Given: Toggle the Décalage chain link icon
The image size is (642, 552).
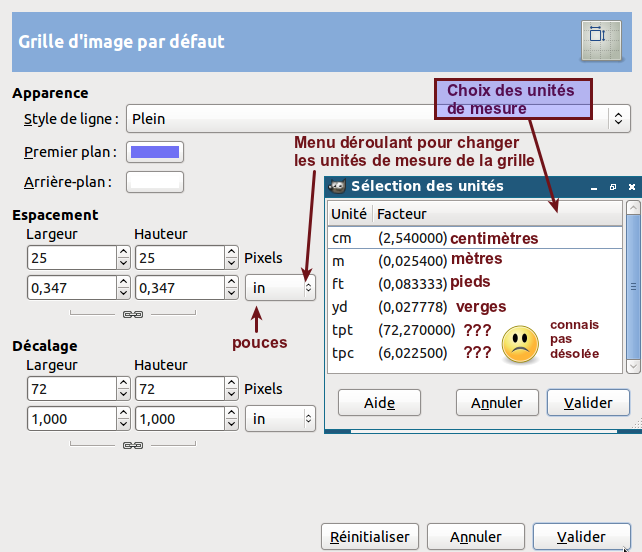Looking at the screenshot, I should coord(132,445).
